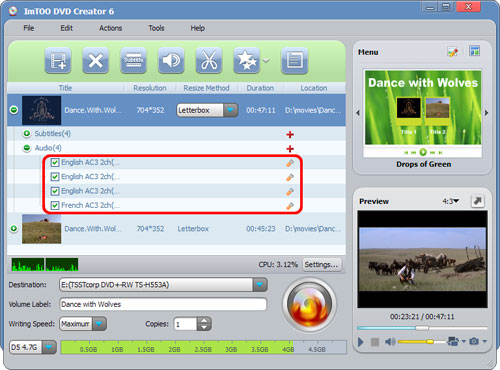
Task: Increase the Copies count stepper
Action: pyautogui.click(x=204, y=320)
